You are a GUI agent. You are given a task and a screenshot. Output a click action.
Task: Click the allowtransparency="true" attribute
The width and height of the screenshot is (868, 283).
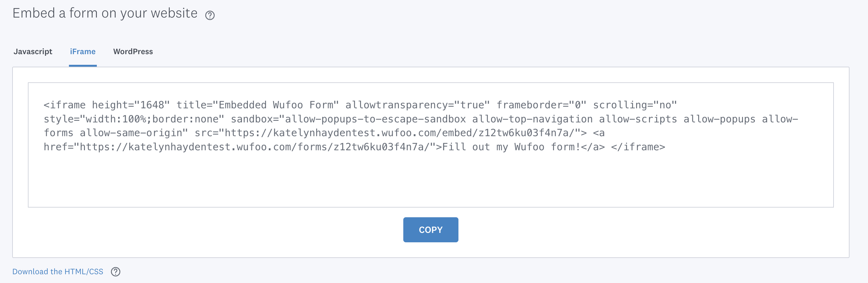(417, 105)
